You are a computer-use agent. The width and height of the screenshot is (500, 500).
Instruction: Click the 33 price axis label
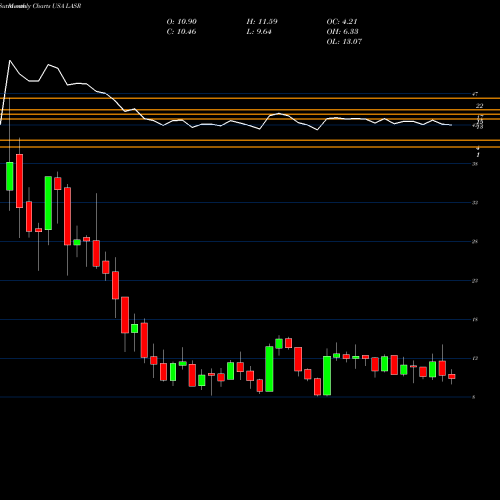[475, 203]
